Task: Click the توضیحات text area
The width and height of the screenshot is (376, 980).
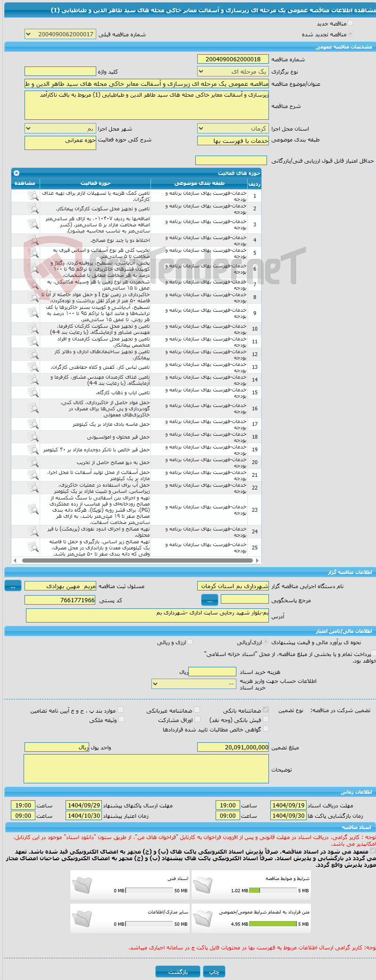Action: tap(146, 769)
